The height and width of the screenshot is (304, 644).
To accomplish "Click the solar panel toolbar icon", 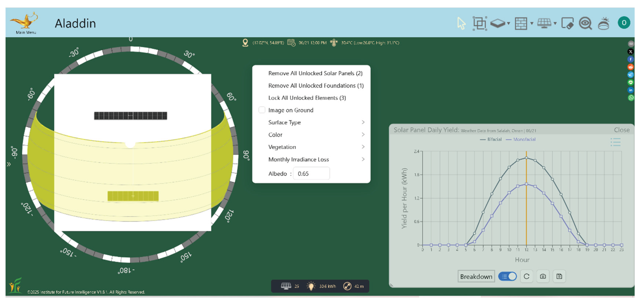I will pyautogui.click(x=544, y=23).
